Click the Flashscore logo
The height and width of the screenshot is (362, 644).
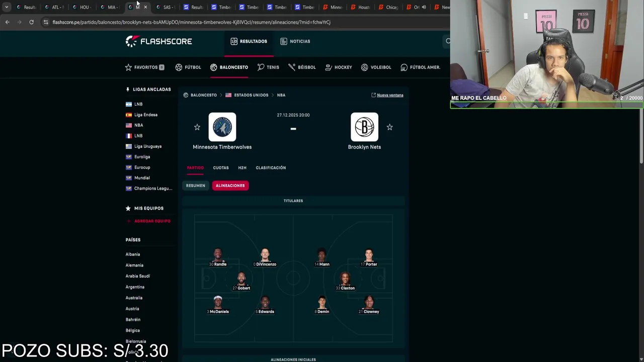[158, 41]
